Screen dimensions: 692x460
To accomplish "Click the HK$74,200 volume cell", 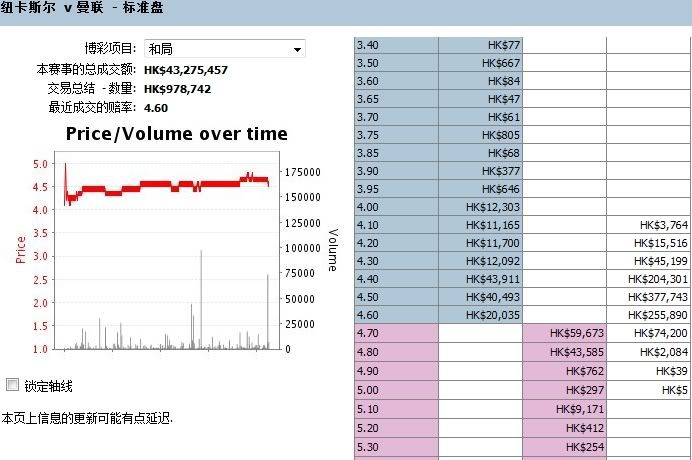I will coord(648,333).
